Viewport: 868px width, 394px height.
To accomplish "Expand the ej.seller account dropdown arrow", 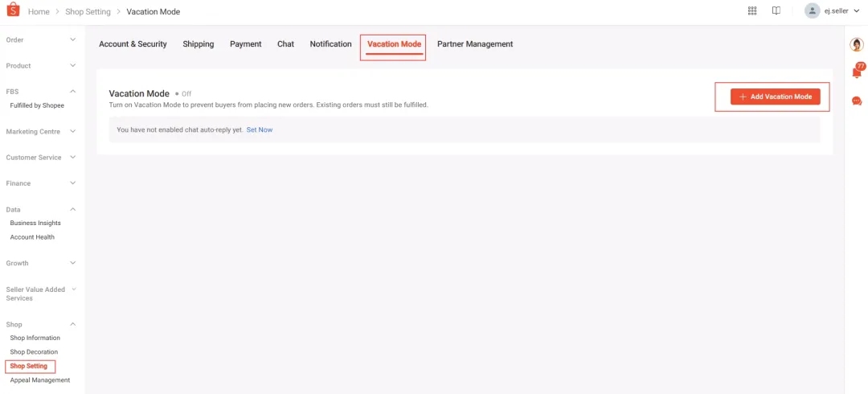I will pos(857,11).
